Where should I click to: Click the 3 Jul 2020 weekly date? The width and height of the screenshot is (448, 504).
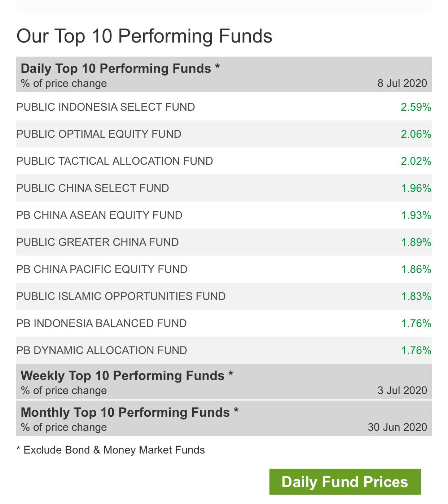click(402, 390)
